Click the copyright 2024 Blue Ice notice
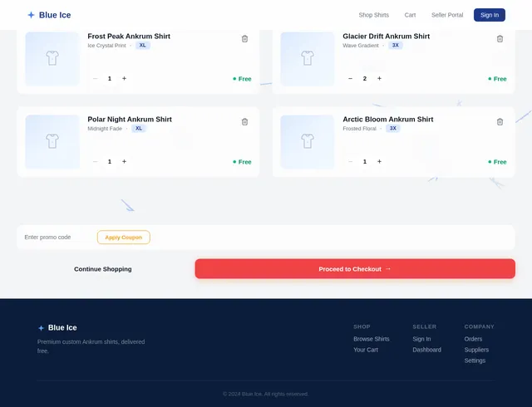 point(266,394)
